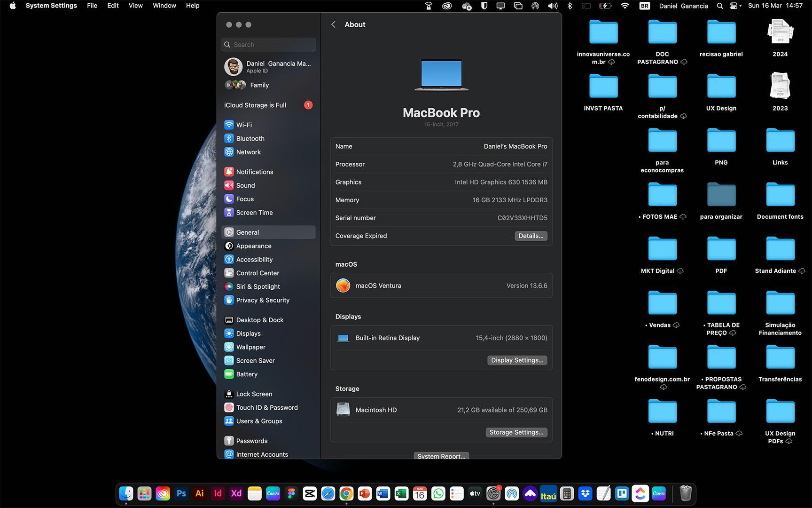Image resolution: width=812 pixels, height=508 pixels.
Task: Open the Edit menu
Action: coord(113,6)
